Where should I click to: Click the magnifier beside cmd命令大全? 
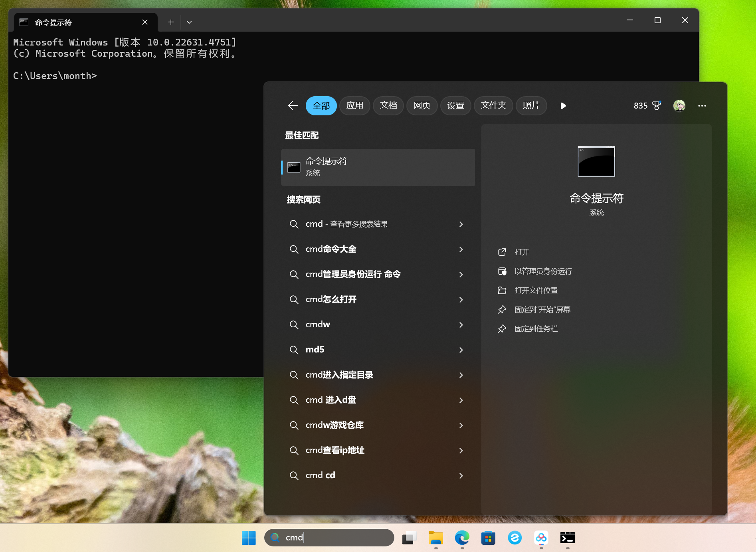pyautogui.click(x=294, y=249)
